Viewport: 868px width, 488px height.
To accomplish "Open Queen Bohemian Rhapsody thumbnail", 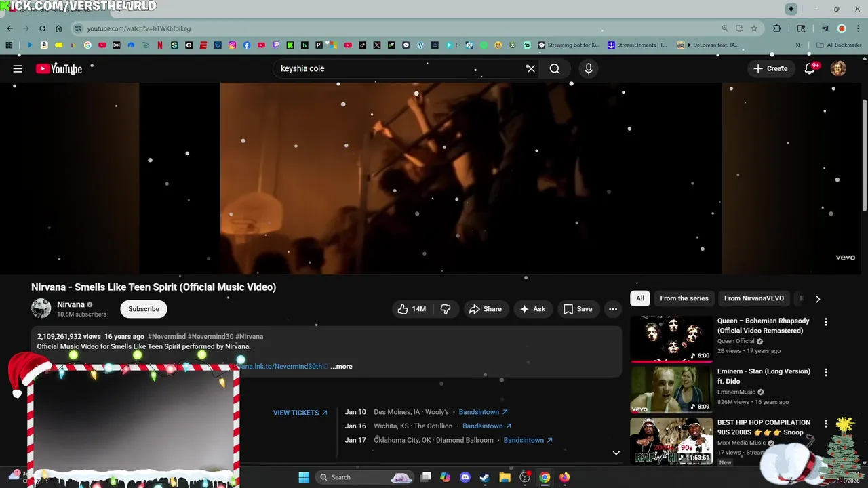I will tap(671, 338).
